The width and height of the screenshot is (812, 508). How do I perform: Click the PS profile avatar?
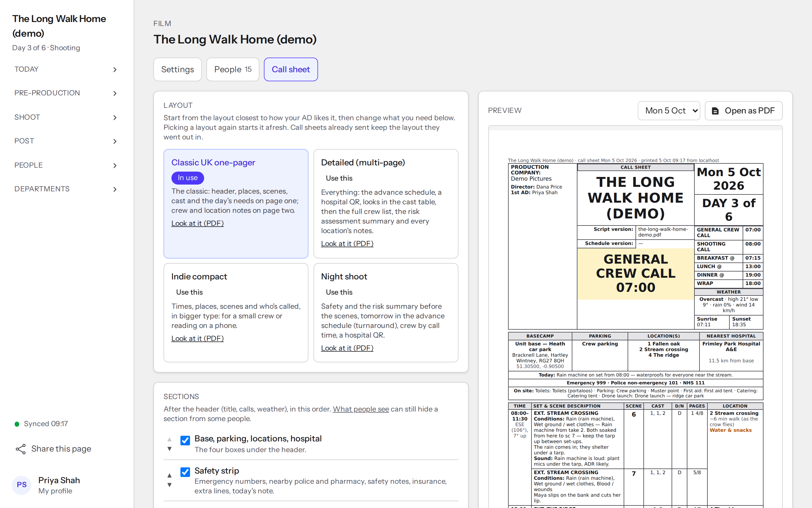click(x=21, y=485)
